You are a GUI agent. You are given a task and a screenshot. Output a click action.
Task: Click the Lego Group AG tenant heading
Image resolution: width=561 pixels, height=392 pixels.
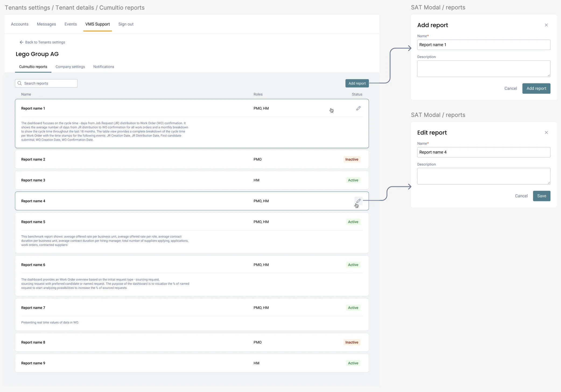pos(37,54)
